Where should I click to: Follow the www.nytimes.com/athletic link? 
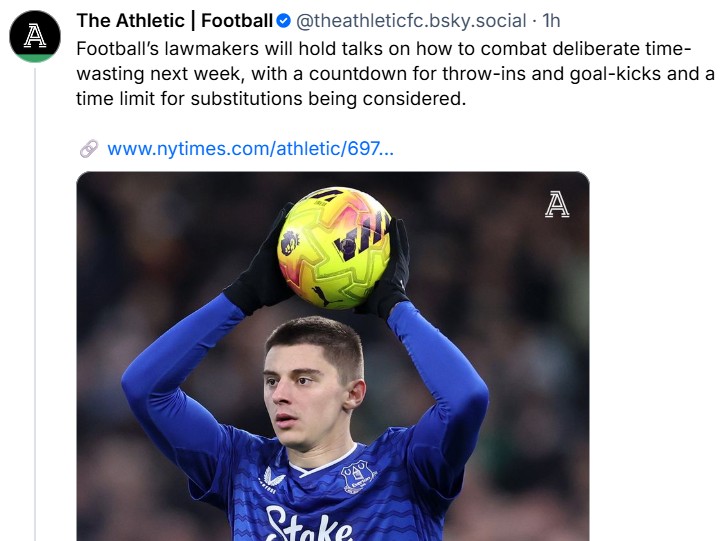(x=250, y=149)
